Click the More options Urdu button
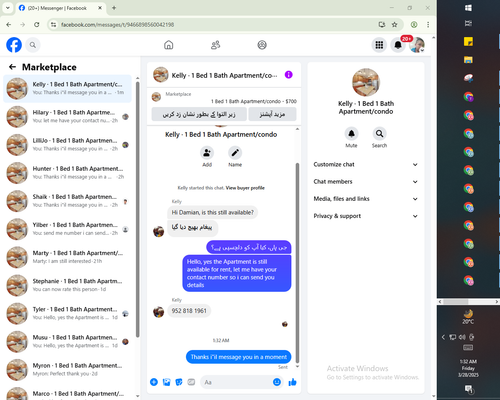 point(272,114)
